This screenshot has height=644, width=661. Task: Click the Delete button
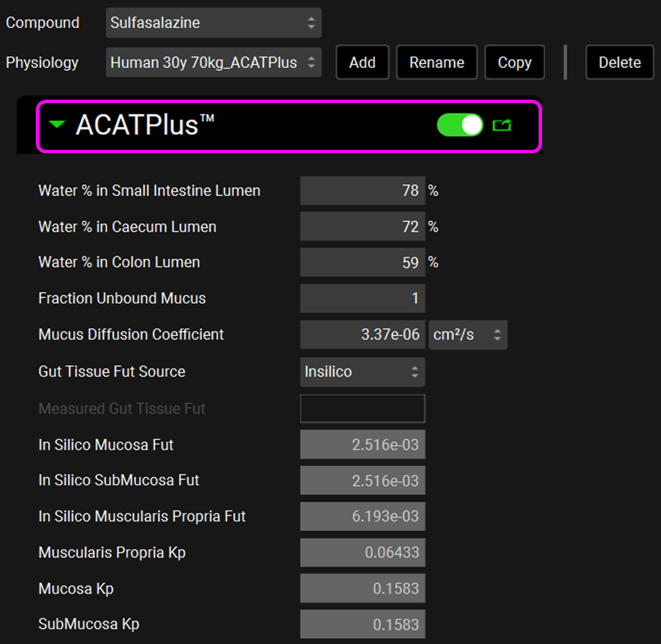pos(619,63)
